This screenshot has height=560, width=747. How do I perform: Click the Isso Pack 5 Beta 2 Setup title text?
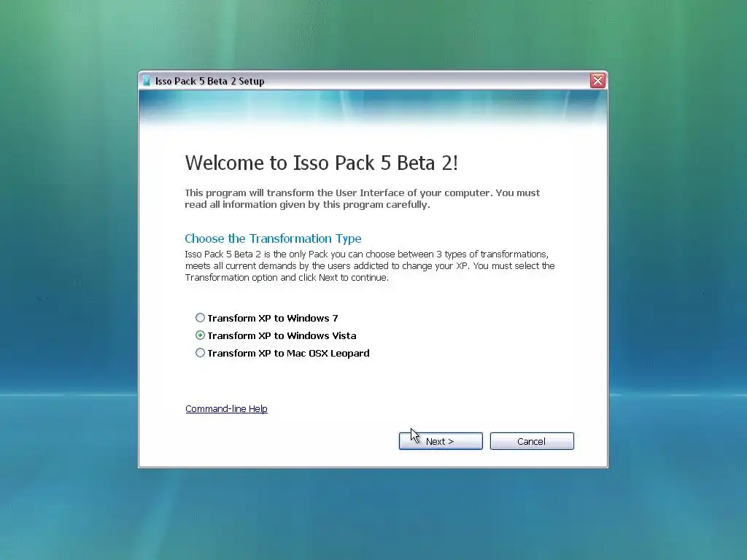[x=209, y=81]
